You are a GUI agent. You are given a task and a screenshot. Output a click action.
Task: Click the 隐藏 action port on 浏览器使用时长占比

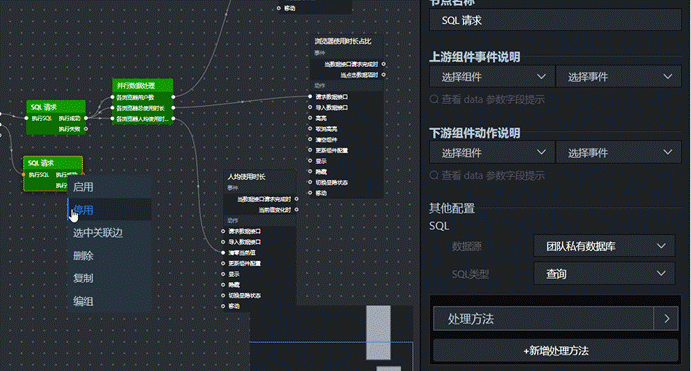(310, 171)
